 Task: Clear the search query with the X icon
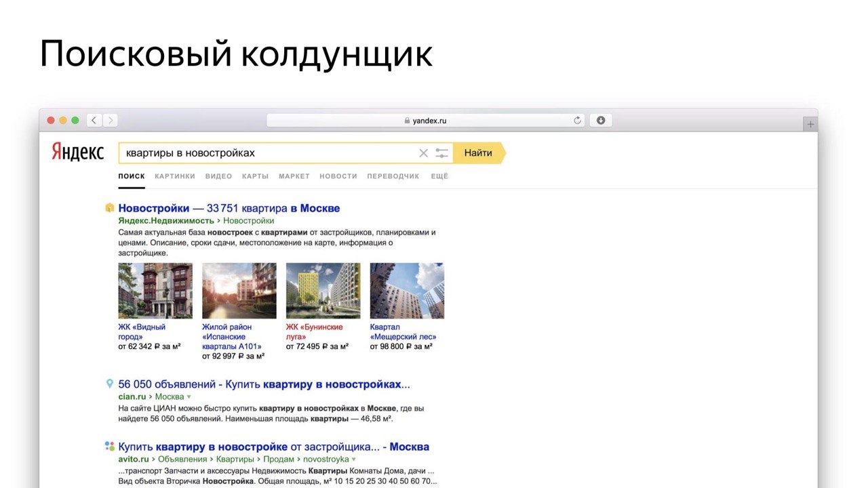tap(423, 153)
